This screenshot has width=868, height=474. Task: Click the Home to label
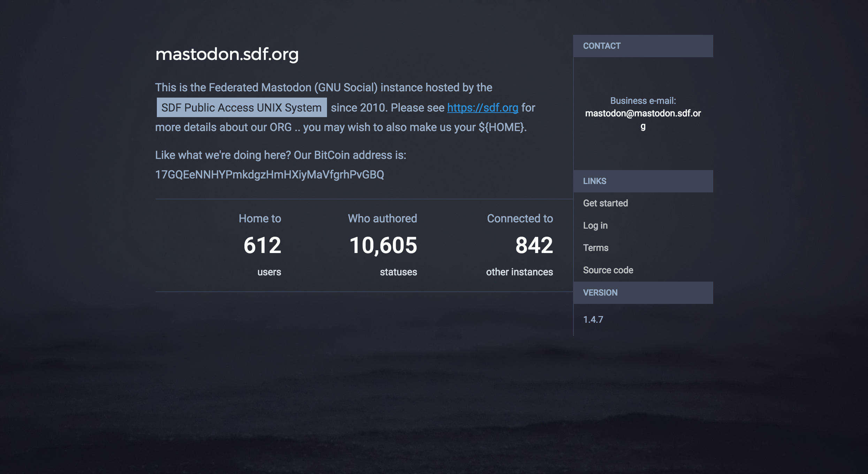click(x=260, y=219)
